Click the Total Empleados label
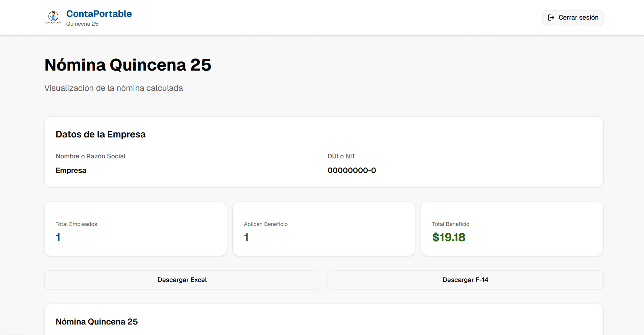 pyautogui.click(x=76, y=224)
